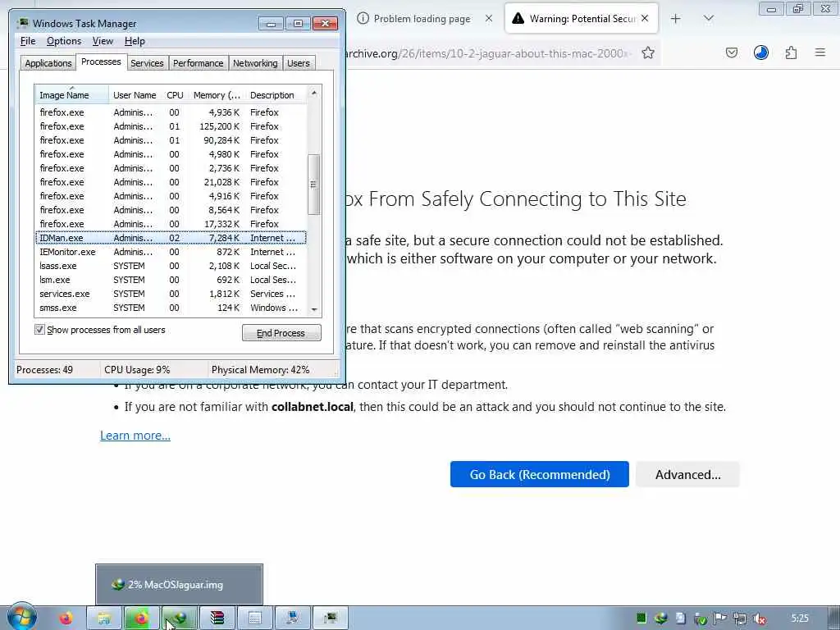Click blue circular profile icon in toolbar
Viewport: 840px width, 630px height.
point(761,52)
